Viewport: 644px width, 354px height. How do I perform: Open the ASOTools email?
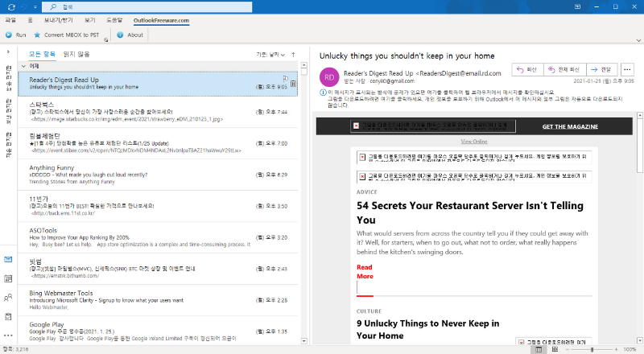158,237
